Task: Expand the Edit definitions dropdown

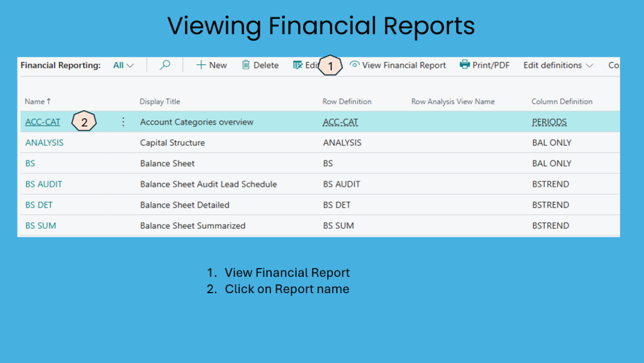Action: (x=558, y=65)
